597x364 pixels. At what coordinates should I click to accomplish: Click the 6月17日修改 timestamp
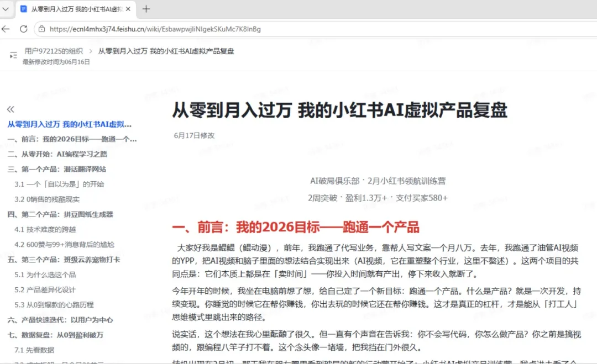pyautogui.click(x=194, y=135)
